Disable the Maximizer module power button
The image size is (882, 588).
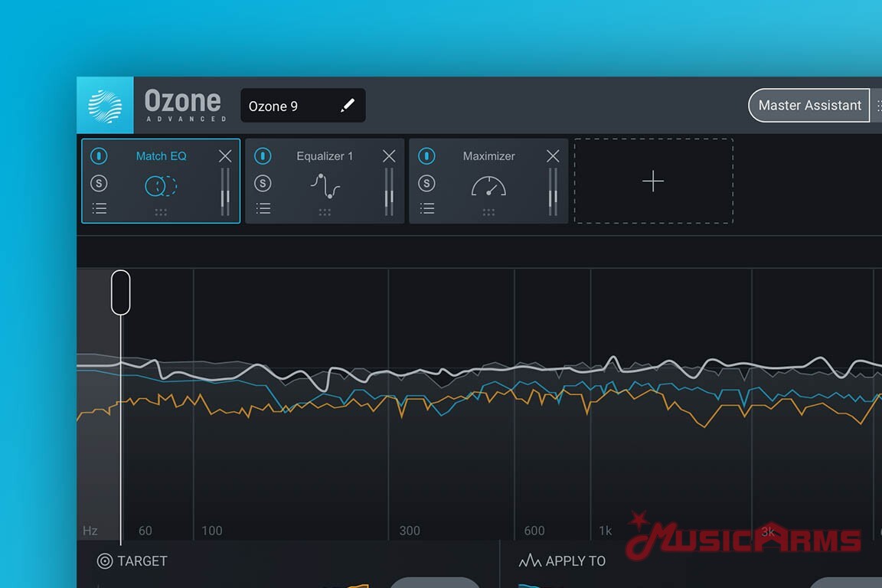(426, 156)
